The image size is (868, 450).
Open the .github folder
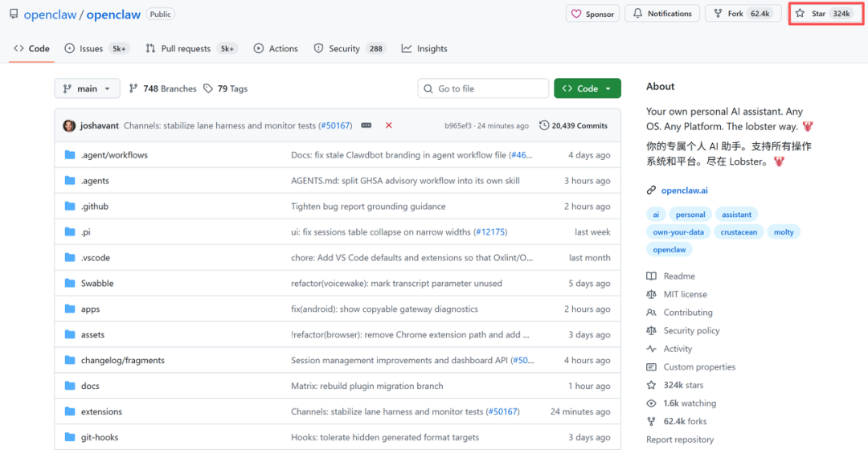94,207
